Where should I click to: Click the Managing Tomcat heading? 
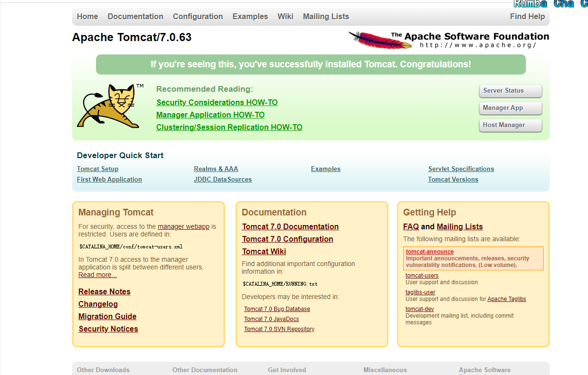[116, 213]
